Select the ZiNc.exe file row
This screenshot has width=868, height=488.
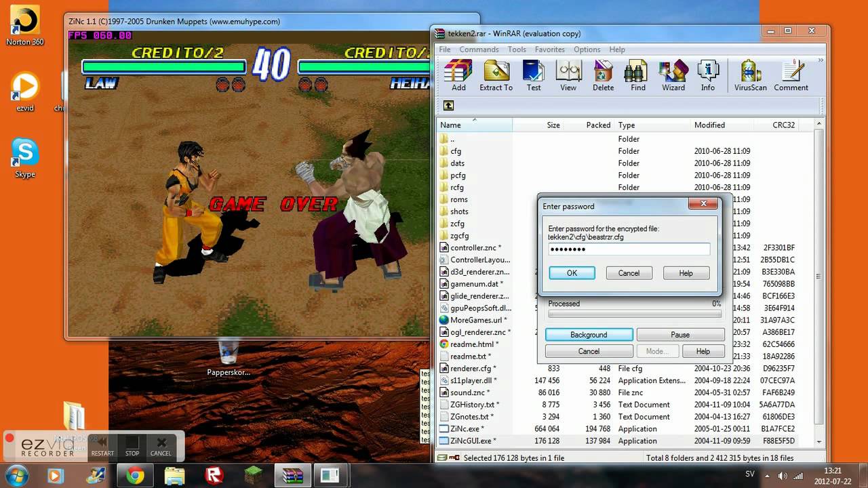[625, 429]
